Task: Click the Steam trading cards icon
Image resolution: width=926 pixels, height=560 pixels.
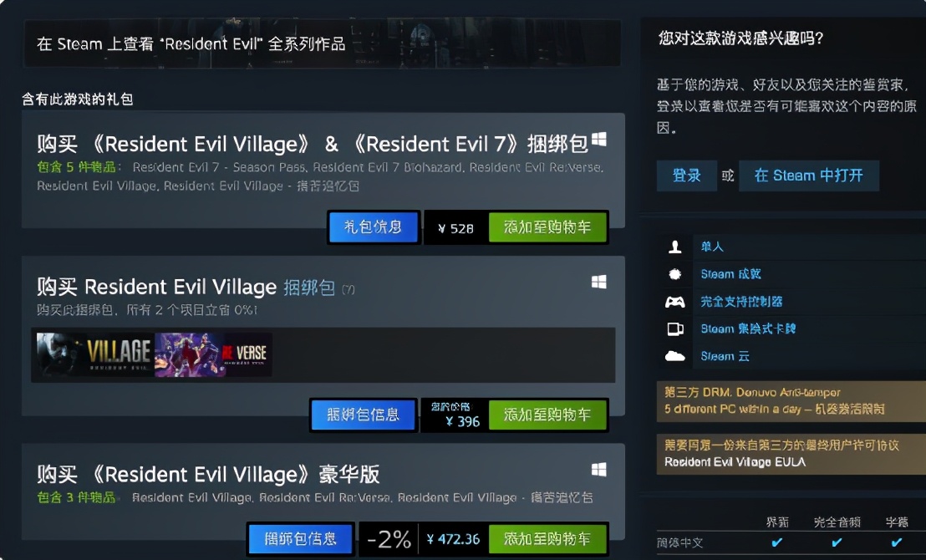Action: click(x=675, y=329)
